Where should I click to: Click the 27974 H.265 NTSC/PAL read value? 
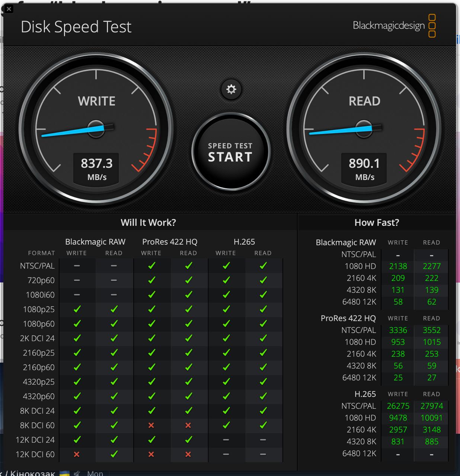click(x=431, y=406)
